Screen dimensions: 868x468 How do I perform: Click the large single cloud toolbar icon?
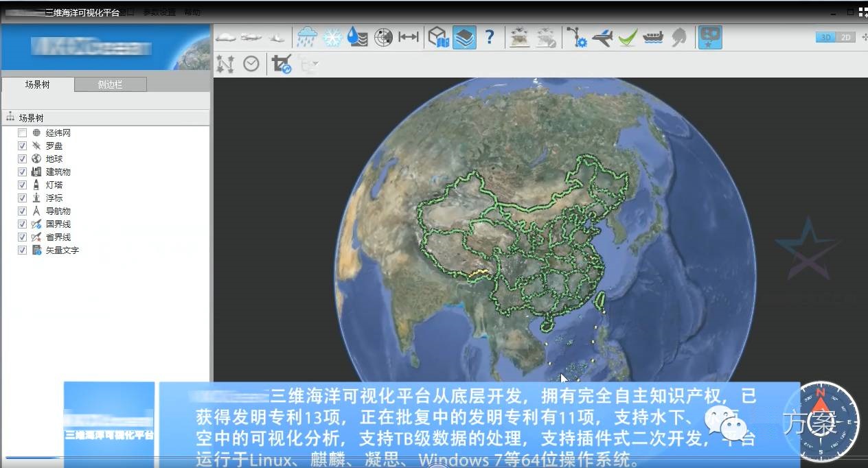226,37
